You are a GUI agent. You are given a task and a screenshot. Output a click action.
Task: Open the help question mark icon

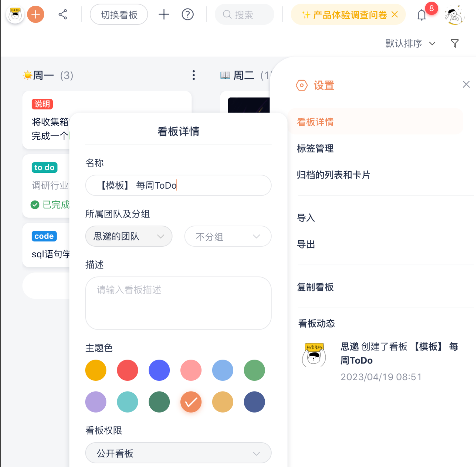[x=188, y=14]
